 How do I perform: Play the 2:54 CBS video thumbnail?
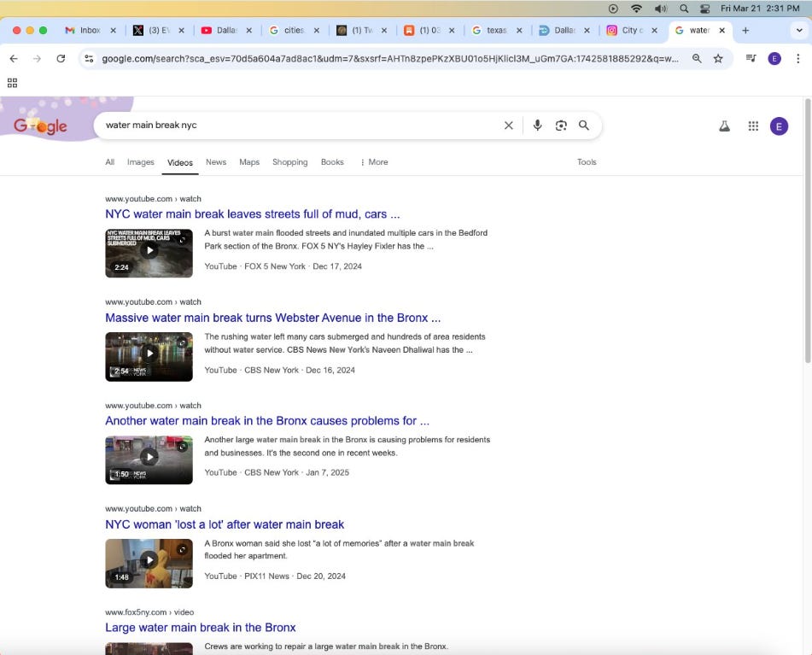(149, 357)
